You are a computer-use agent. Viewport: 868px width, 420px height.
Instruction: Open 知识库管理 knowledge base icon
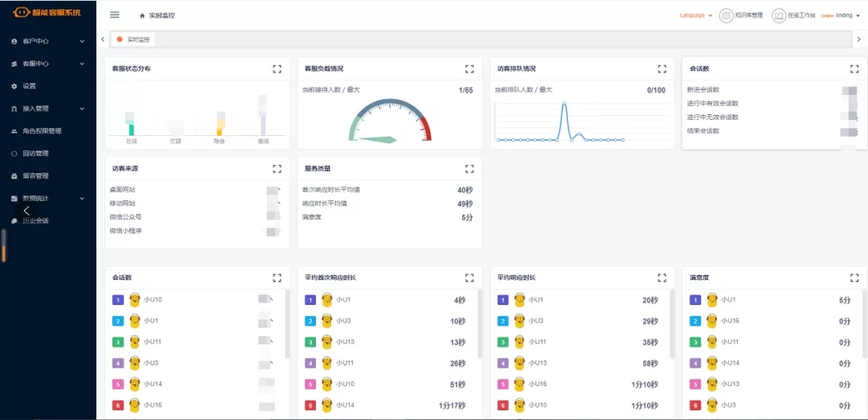(x=727, y=15)
